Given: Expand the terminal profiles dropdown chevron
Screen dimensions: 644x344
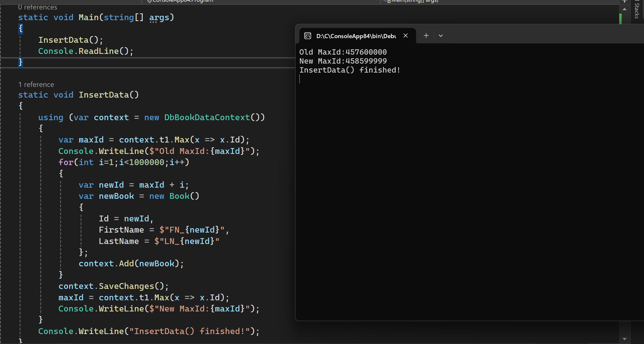Looking at the screenshot, I should click(441, 36).
